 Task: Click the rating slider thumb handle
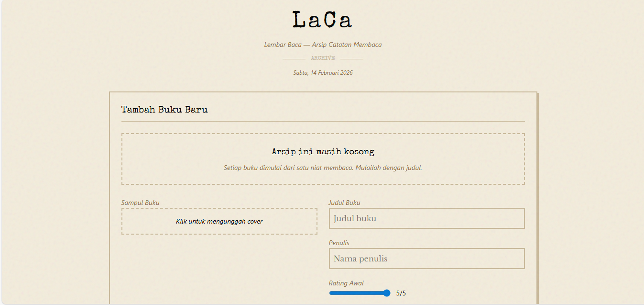coord(387,293)
